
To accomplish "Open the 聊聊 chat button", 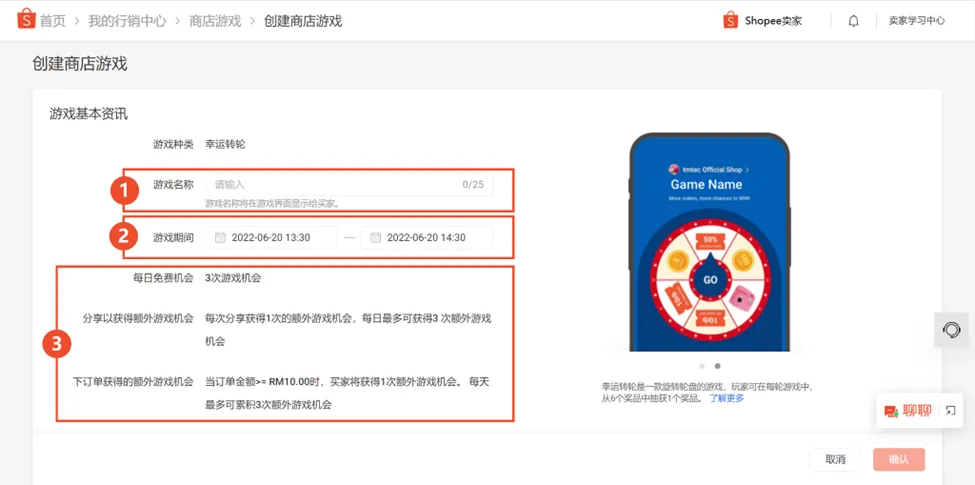I will (x=908, y=410).
